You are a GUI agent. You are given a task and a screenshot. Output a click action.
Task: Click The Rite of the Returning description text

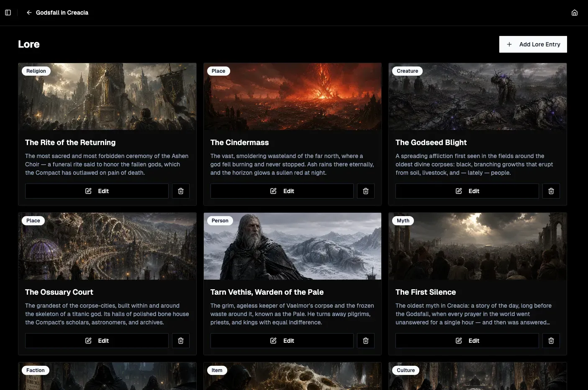[107, 164]
